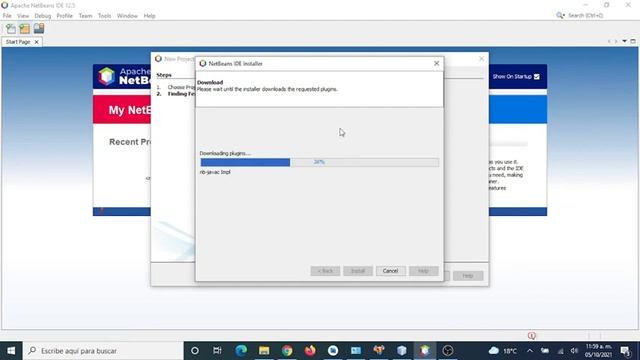
Task: Open Firefox from the taskbar
Action: click(x=310, y=351)
